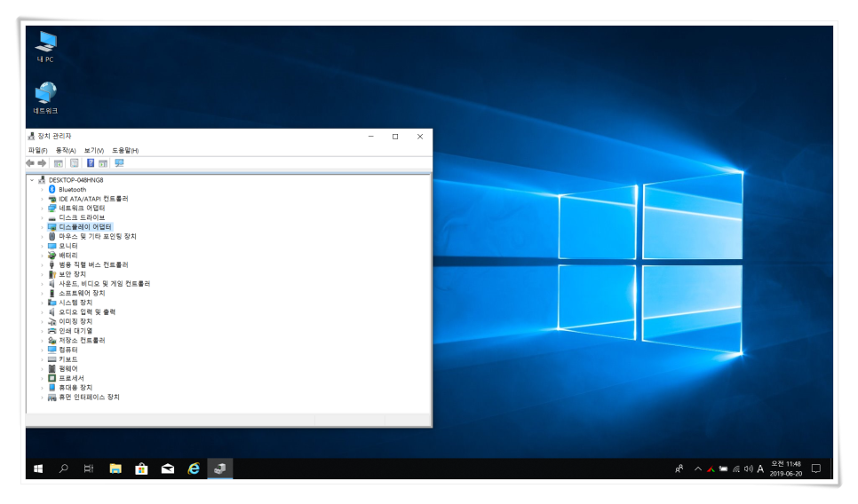
Task: Select the 이미징 장치 category icon
Action: point(52,321)
